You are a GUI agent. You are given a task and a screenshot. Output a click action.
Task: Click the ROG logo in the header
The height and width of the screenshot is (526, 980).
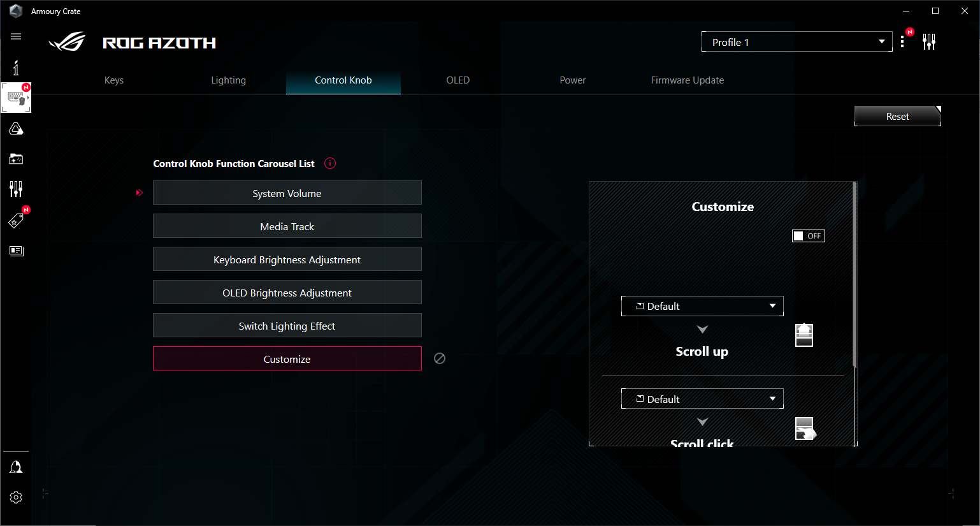tap(67, 42)
